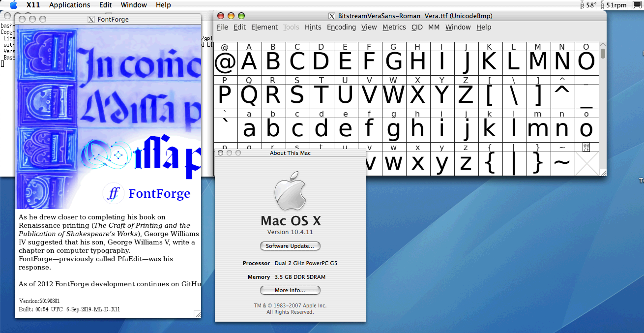The image size is (644, 333).
Task: Open the Hints menu
Action: [313, 27]
